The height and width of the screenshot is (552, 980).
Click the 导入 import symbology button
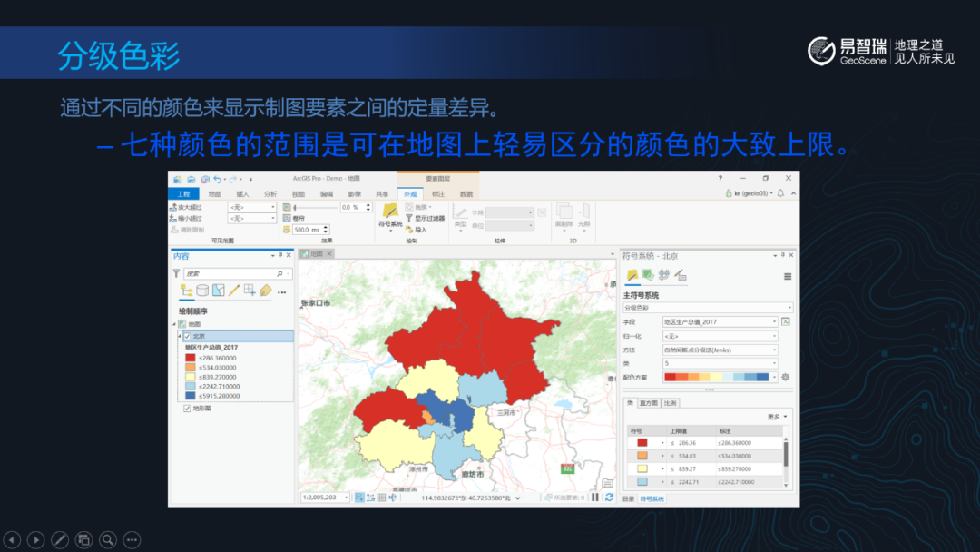416,230
